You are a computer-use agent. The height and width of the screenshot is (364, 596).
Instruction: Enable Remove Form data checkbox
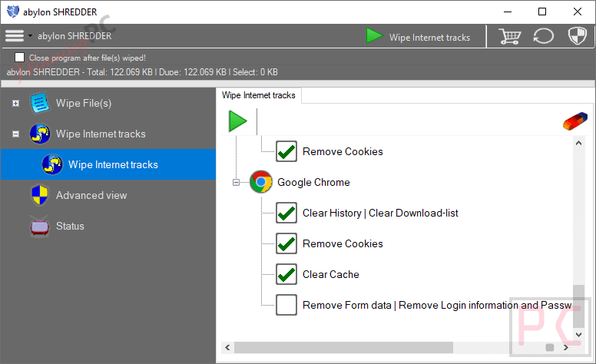point(286,305)
